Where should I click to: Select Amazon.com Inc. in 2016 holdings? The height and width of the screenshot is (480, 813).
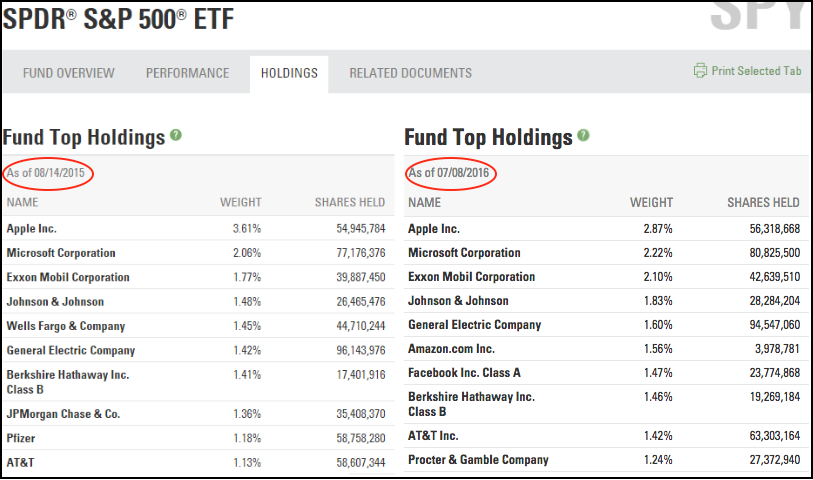[x=453, y=349]
